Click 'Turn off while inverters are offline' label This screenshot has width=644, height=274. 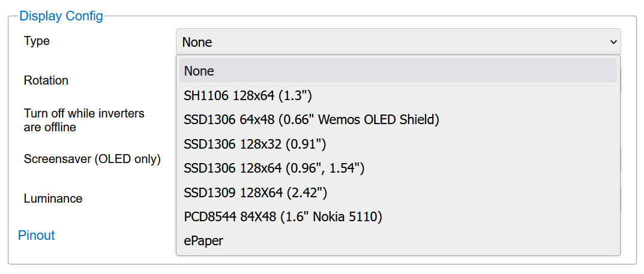pyautogui.click(x=84, y=120)
